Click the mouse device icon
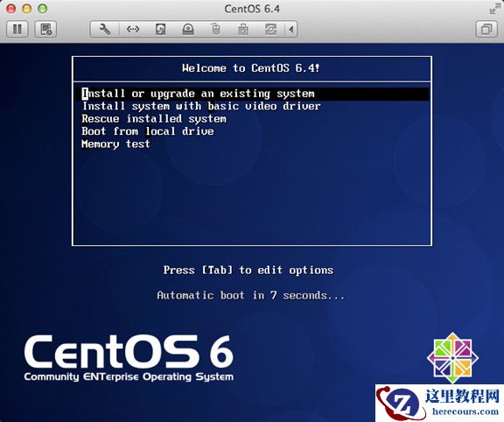 coord(215,29)
